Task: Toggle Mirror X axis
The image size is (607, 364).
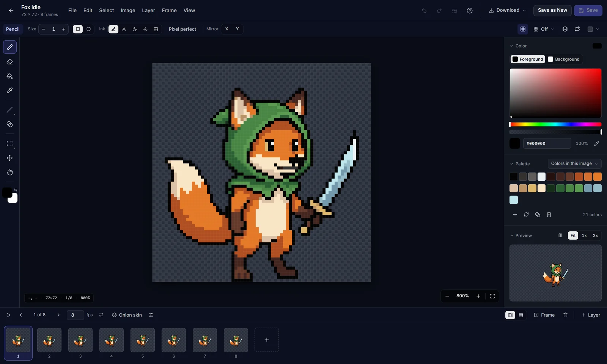Action: 227,29
